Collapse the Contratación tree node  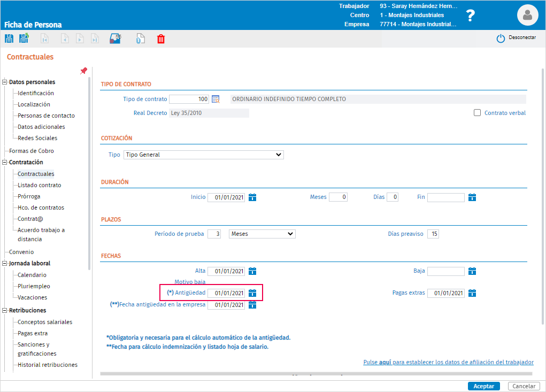click(5, 162)
